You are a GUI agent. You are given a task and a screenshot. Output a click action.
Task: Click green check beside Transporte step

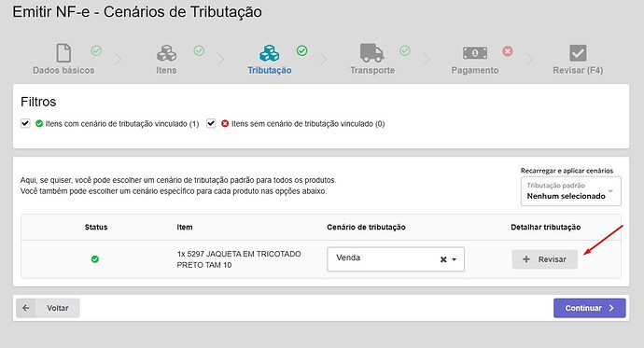(x=405, y=50)
